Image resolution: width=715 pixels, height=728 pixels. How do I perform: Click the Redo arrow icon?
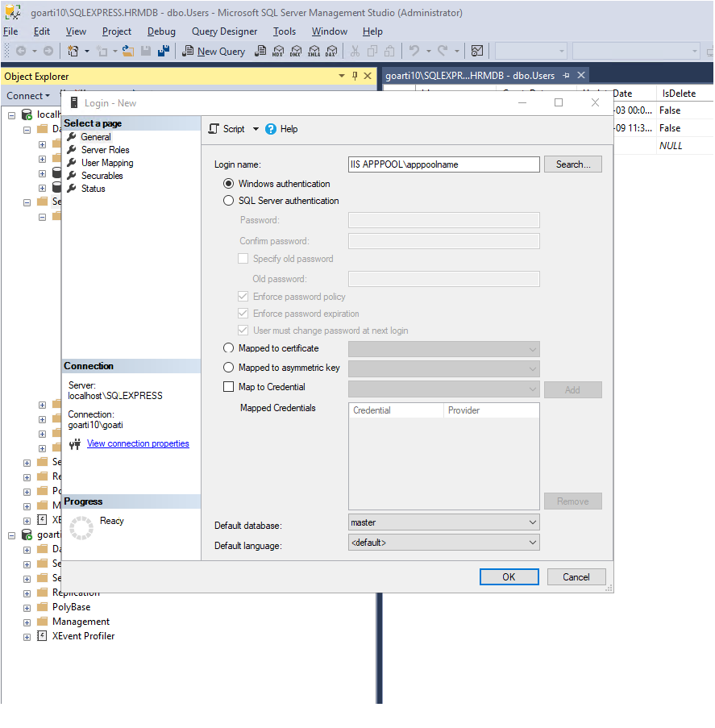(443, 50)
